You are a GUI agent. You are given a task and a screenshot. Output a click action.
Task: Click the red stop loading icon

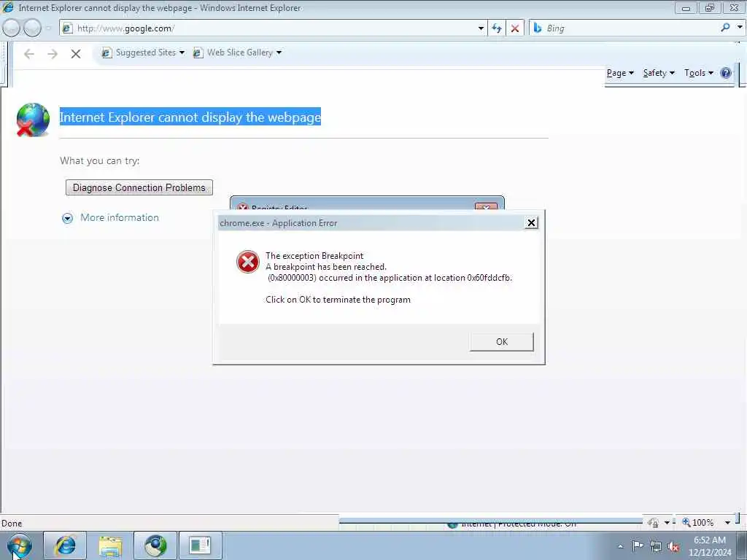515,28
